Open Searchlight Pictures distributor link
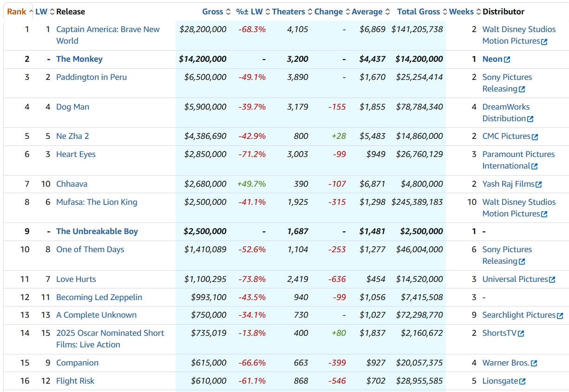The image size is (569, 392). (x=519, y=315)
